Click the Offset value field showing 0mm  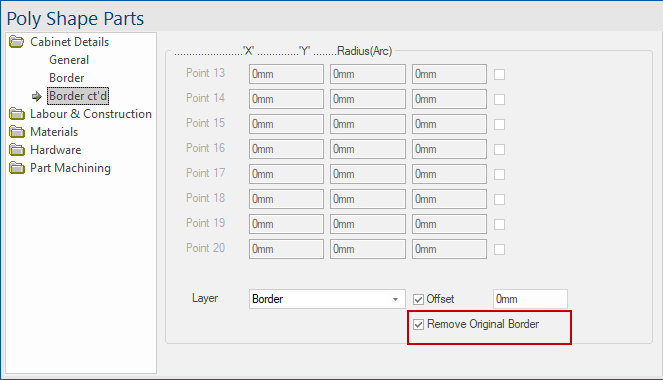click(x=530, y=299)
